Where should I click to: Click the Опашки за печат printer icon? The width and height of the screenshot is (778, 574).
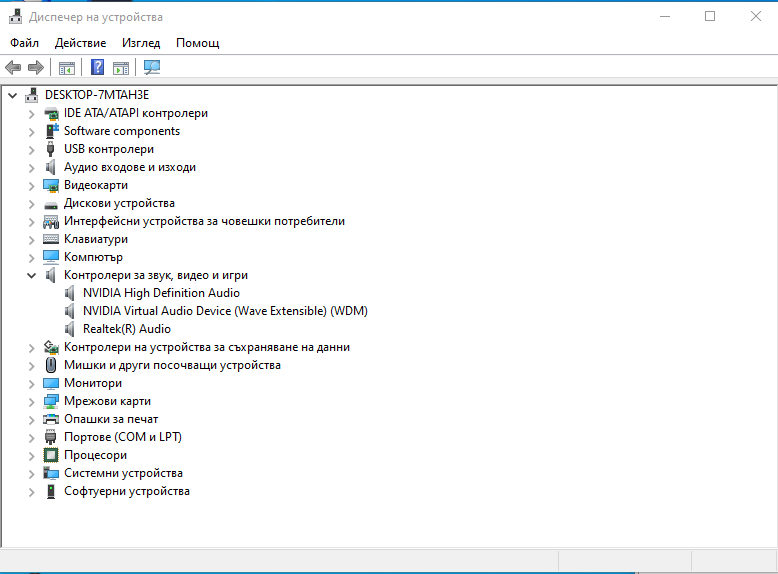pos(51,420)
